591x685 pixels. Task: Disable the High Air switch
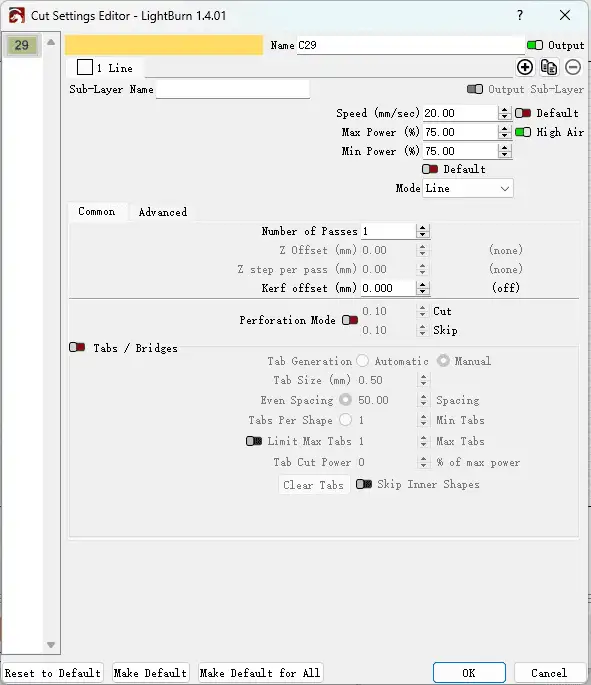click(523, 132)
